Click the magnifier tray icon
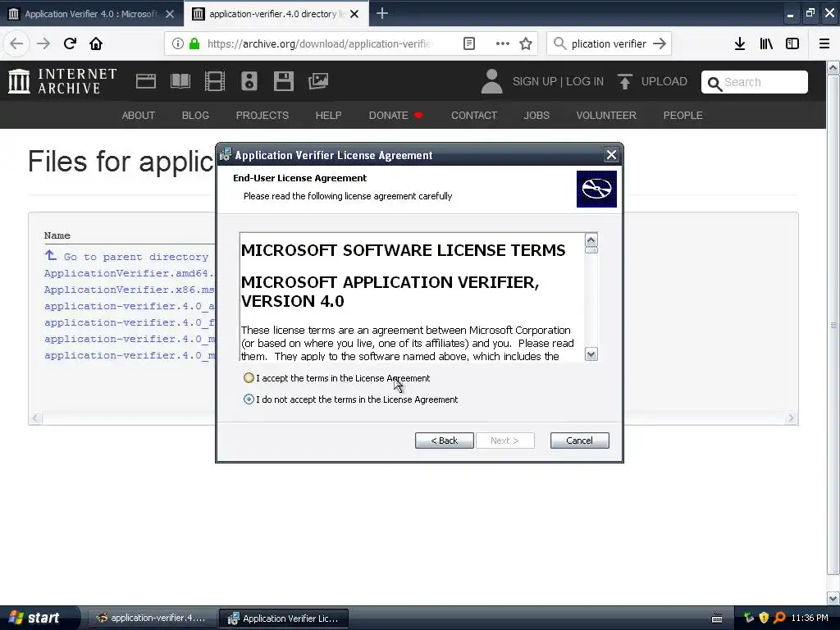 click(x=779, y=618)
